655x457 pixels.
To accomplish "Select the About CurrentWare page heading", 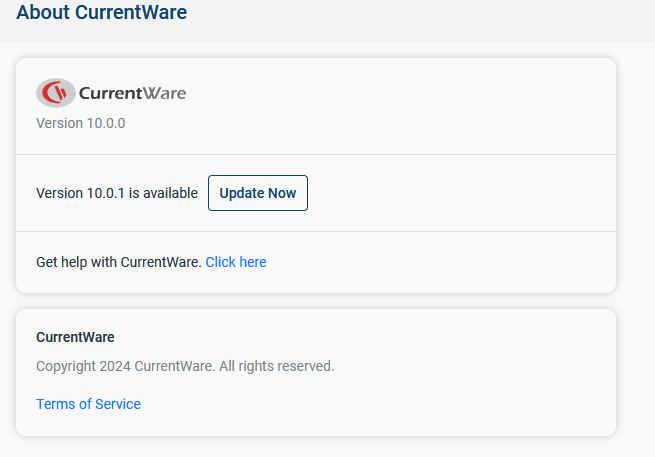I will pos(102,12).
